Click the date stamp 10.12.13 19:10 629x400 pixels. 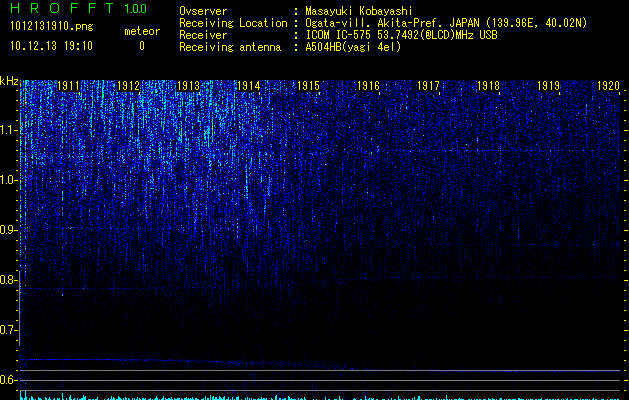[x=51, y=46]
